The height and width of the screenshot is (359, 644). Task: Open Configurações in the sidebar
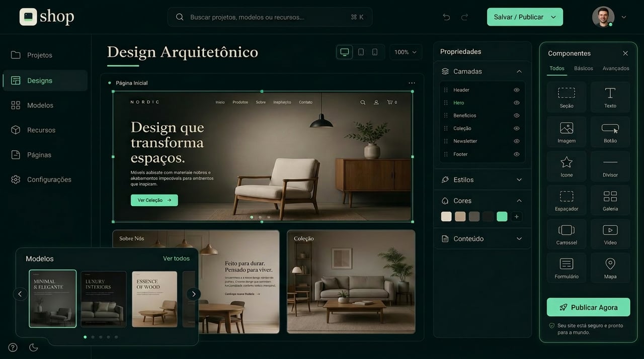45,179
